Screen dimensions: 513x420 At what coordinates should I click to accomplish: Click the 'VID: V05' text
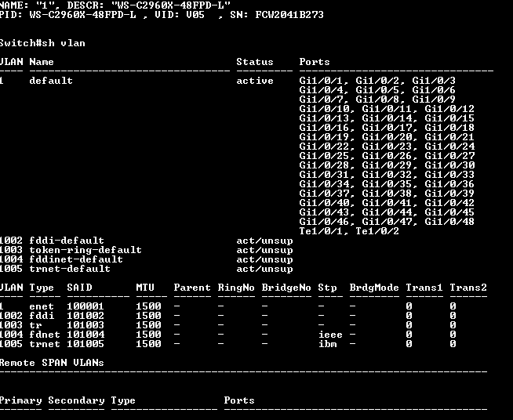180,15
